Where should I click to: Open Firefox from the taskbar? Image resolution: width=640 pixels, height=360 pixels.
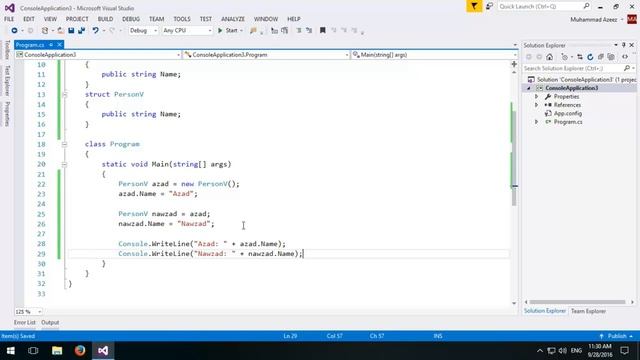80,351
